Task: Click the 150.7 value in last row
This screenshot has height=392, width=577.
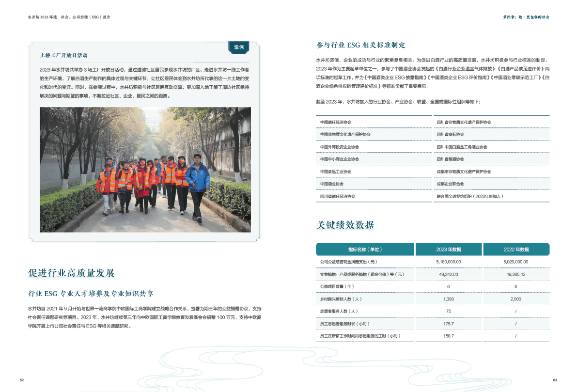Action: click(449, 336)
